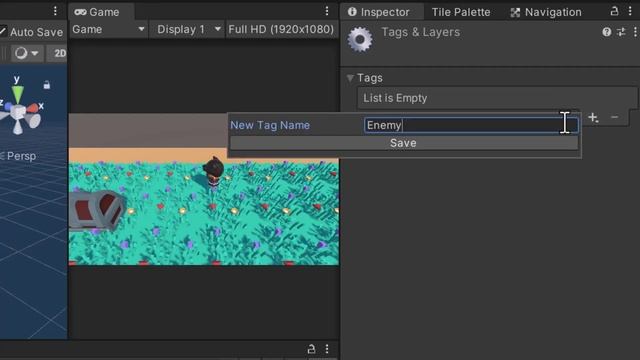The width and height of the screenshot is (640, 360).
Task: Click the red X axis gizmo cone
Action: coord(33,108)
